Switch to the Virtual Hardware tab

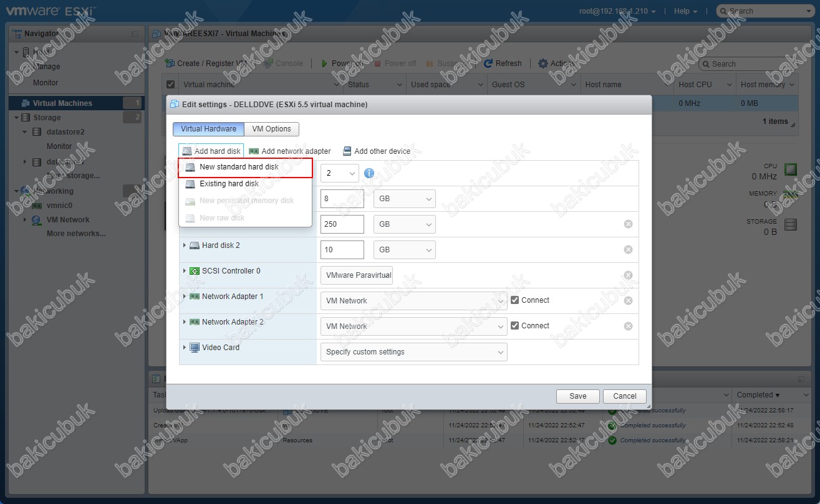tap(208, 129)
